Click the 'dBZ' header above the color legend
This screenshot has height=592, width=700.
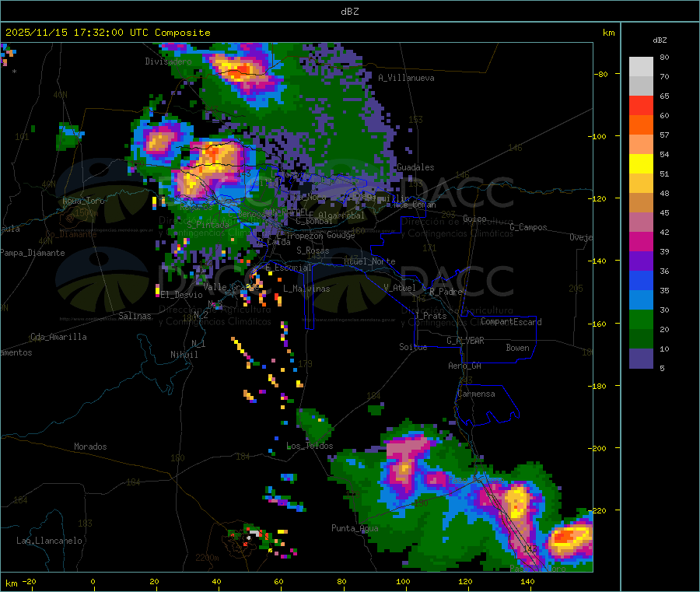(660, 40)
